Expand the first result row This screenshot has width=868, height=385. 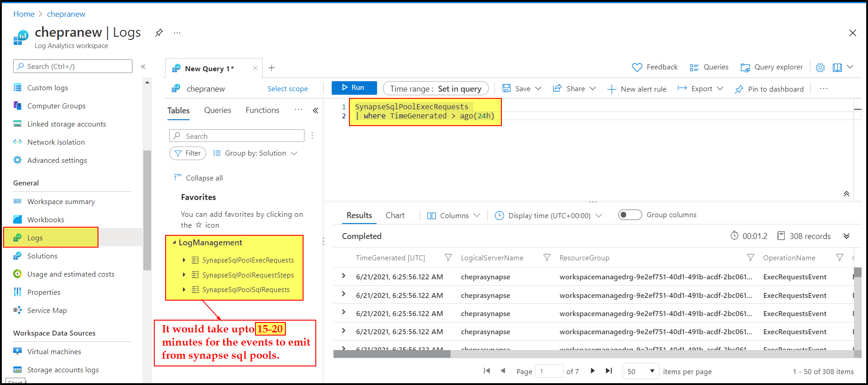(343, 276)
